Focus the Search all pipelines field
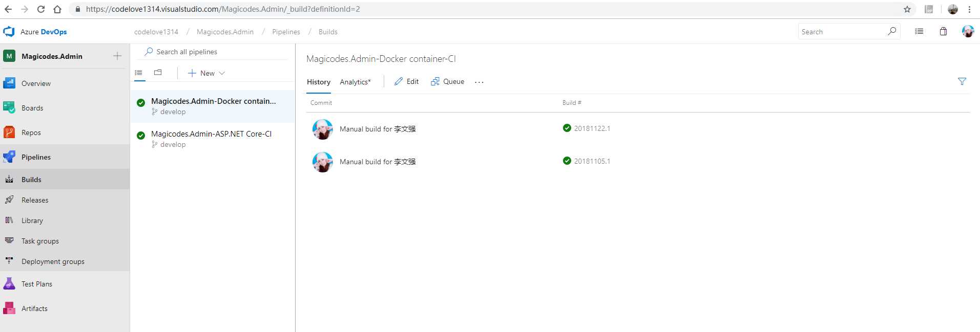Viewport: 980px width, 332px height. click(x=213, y=52)
